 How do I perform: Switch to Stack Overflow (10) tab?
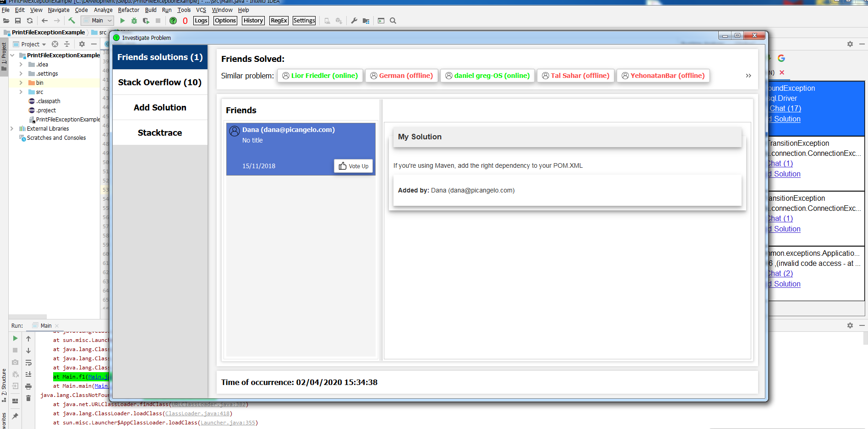pos(160,82)
